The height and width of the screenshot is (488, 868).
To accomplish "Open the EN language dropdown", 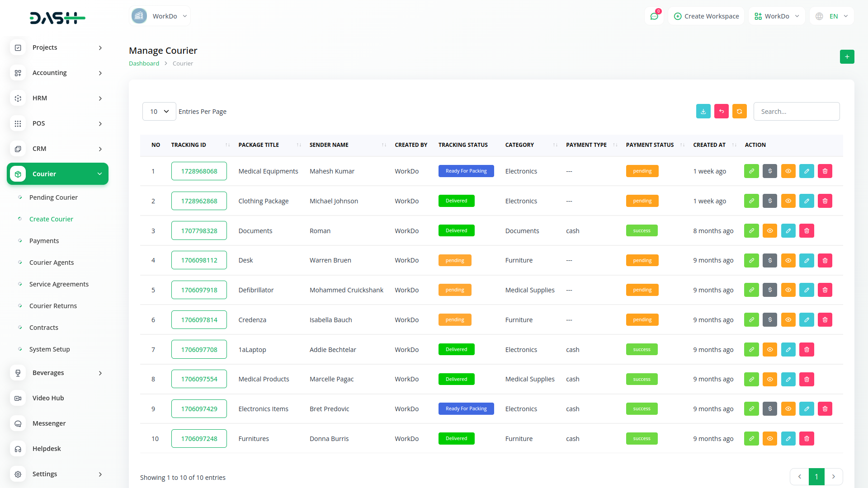I will click(833, 16).
